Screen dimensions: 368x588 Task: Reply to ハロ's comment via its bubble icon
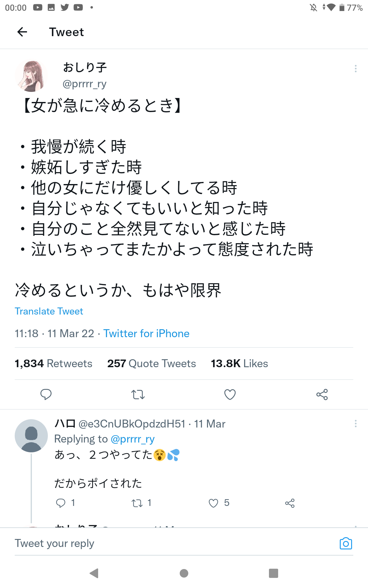click(61, 503)
